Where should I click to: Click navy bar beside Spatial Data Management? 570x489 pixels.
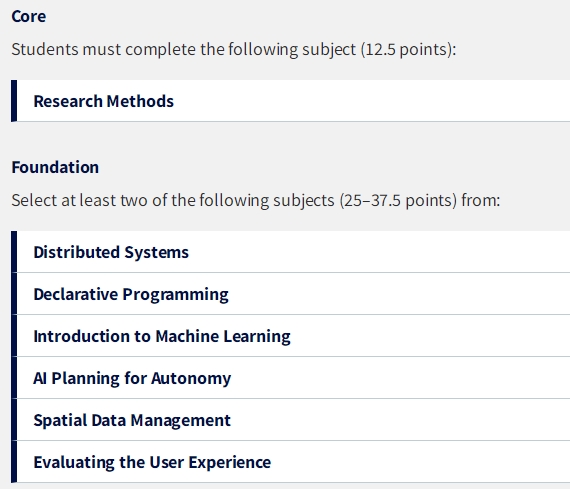coord(14,420)
